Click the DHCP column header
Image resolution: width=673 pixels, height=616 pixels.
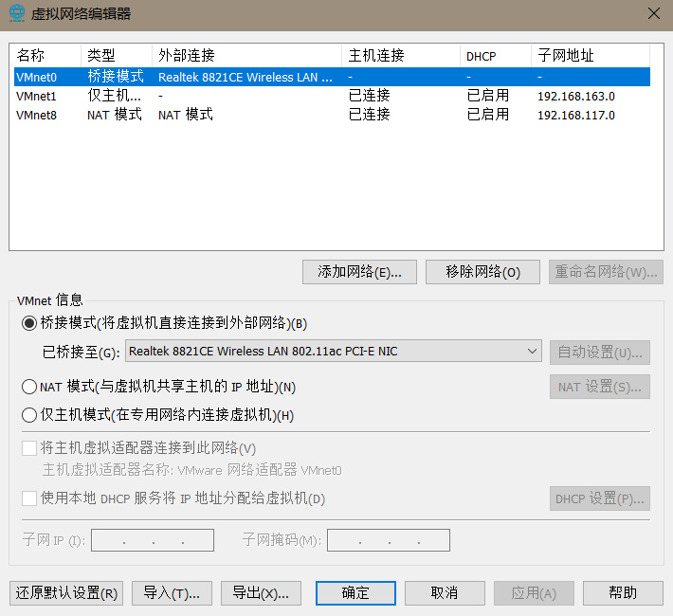click(496, 55)
